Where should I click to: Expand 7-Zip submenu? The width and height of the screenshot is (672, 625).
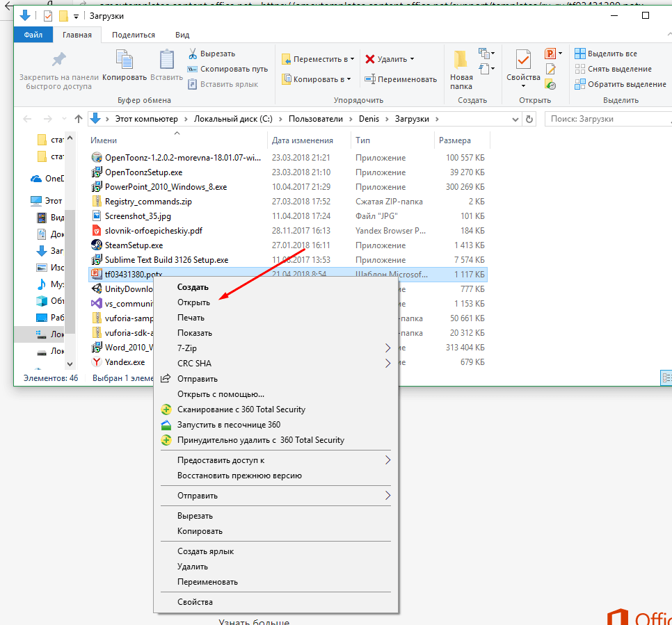tap(387, 348)
